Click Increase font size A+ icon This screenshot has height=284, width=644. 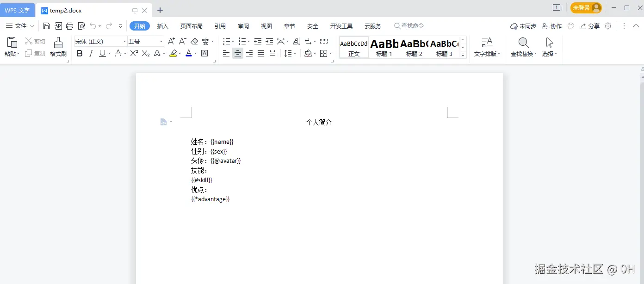[171, 41]
